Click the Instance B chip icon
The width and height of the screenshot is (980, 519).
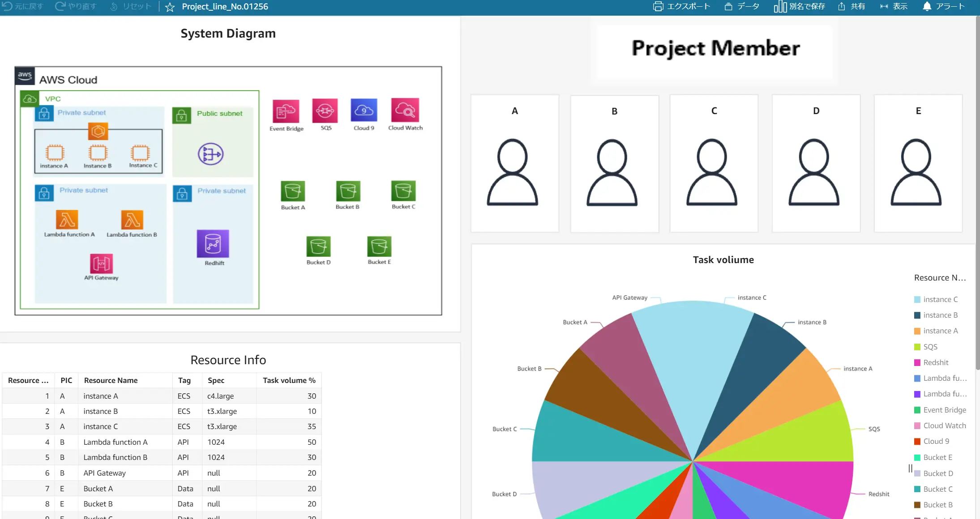point(98,153)
